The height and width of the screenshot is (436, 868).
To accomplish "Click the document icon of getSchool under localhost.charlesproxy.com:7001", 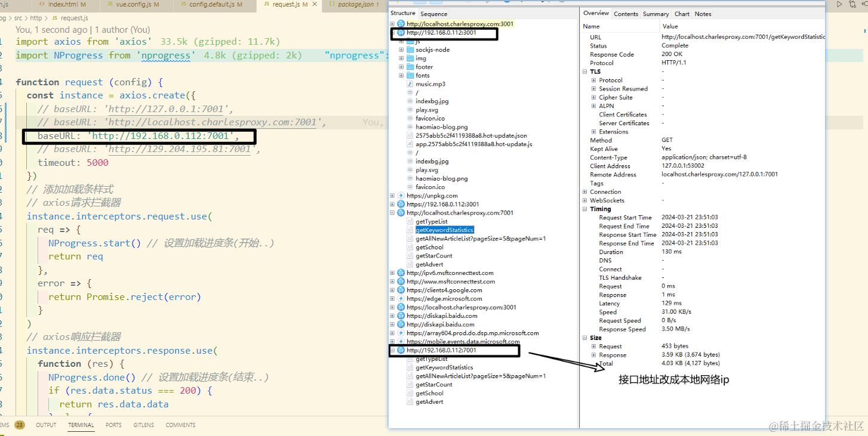I will click(x=410, y=248).
